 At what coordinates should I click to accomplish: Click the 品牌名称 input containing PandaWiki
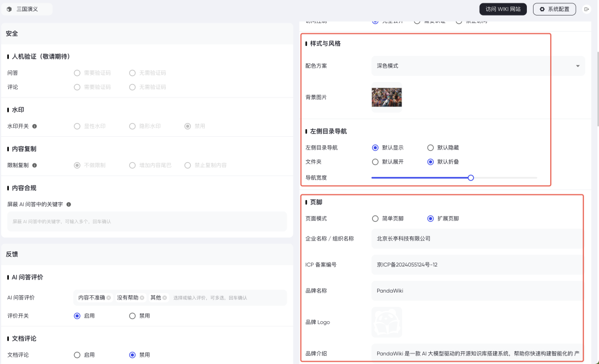[478, 290]
